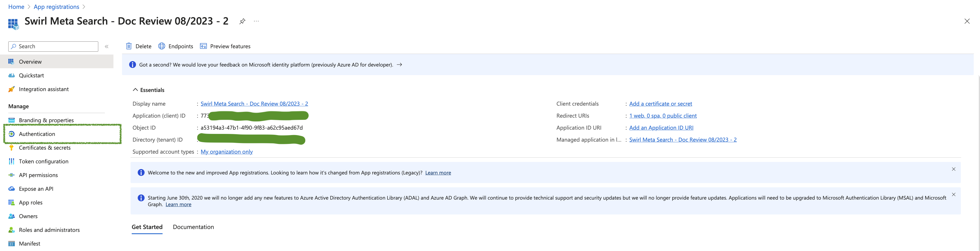This screenshot has height=251, width=980.
Task: Go to Home in the breadcrumb
Action: point(16,7)
